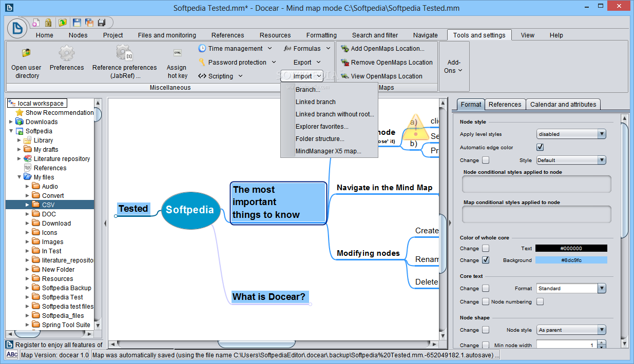
Task: Toggle Automatic edge color checkbox
Action: coord(540,147)
